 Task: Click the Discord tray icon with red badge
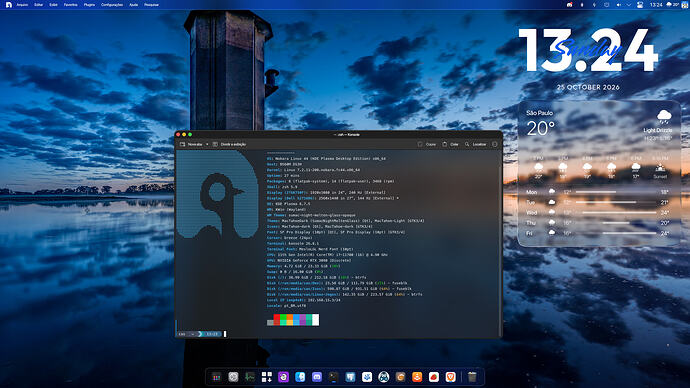[x=569, y=5]
